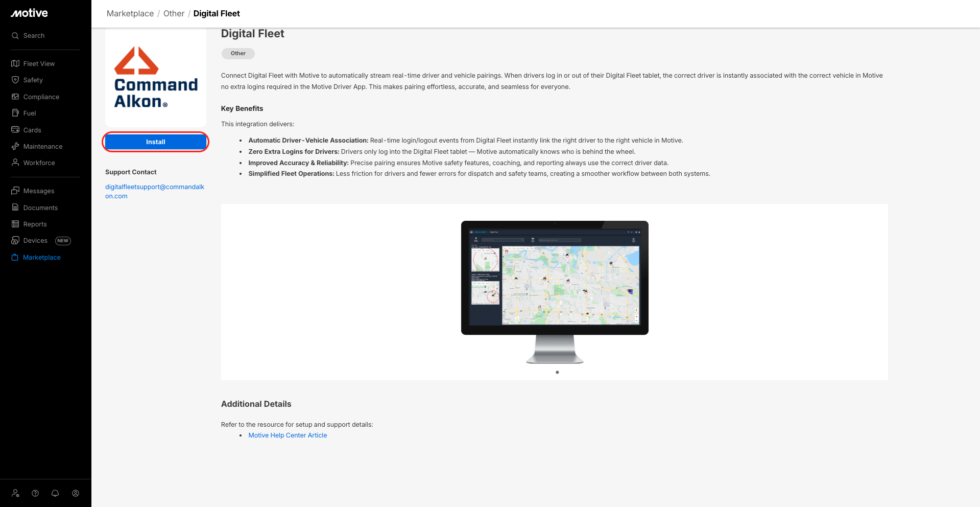Image resolution: width=980 pixels, height=507 pixels.
Task: Click the NEW badge beside Devices
Action: [63, 241]
